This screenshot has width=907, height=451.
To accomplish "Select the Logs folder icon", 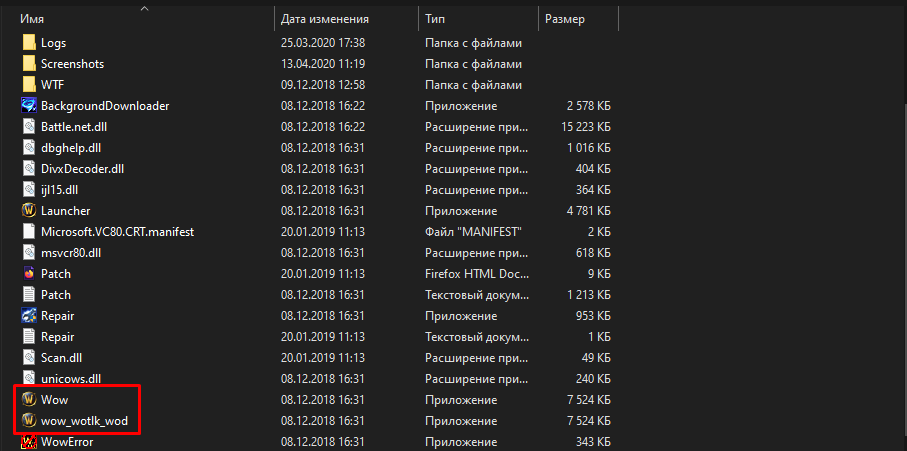I will (29, 43).
